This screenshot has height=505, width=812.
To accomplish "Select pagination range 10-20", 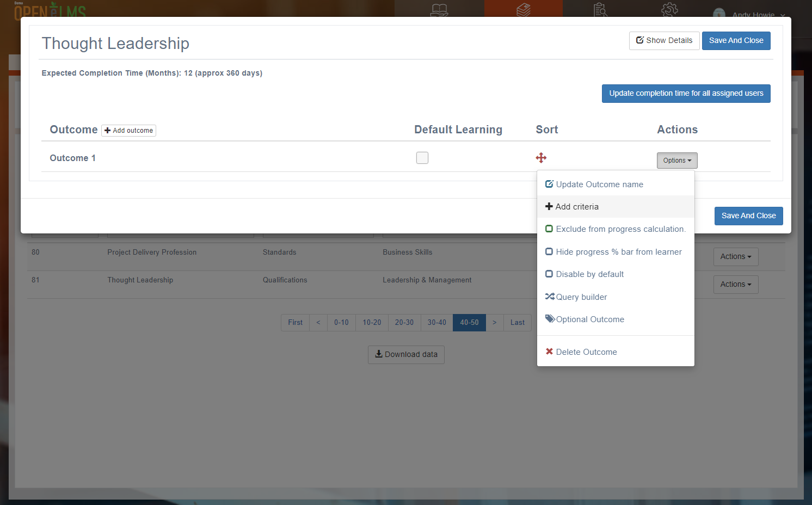I will coord(372,323).
